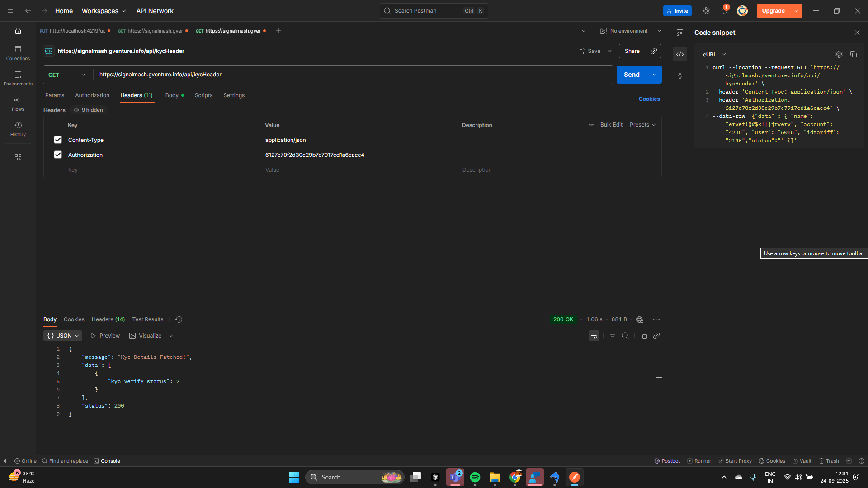The image size is (868, 488).
Task: Uncheck the Authorization header checkbox
Action: [58, 155]
